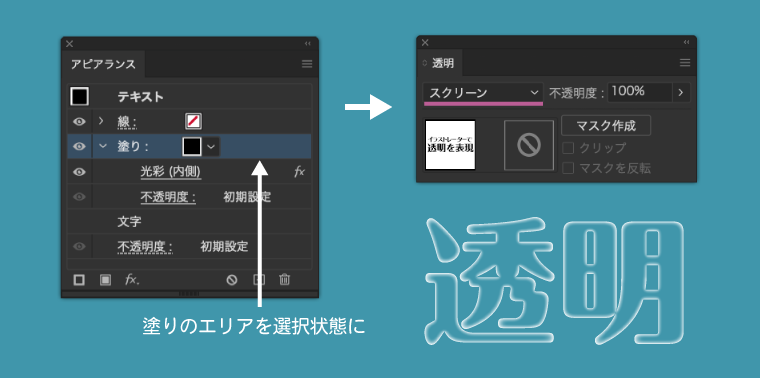Click the stroke none color swatch
760x378 pixels.
pyautogui.click(x=193, y=122)
